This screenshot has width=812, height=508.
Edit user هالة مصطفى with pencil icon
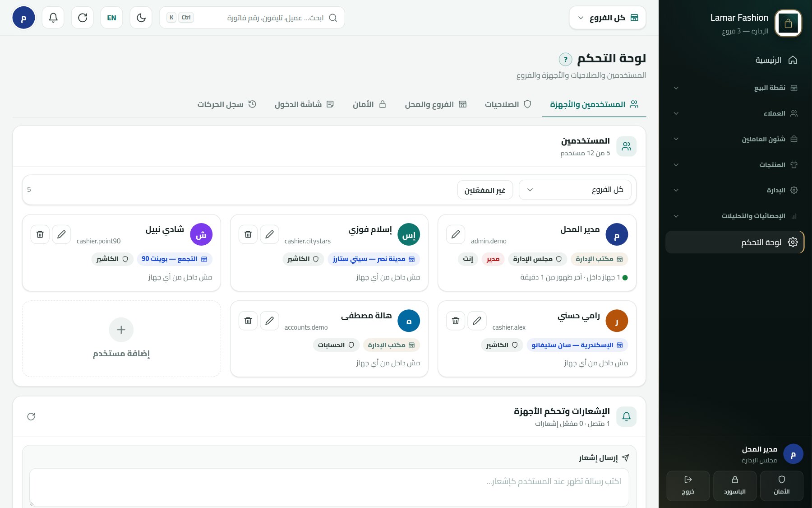(x=270, y=321)
